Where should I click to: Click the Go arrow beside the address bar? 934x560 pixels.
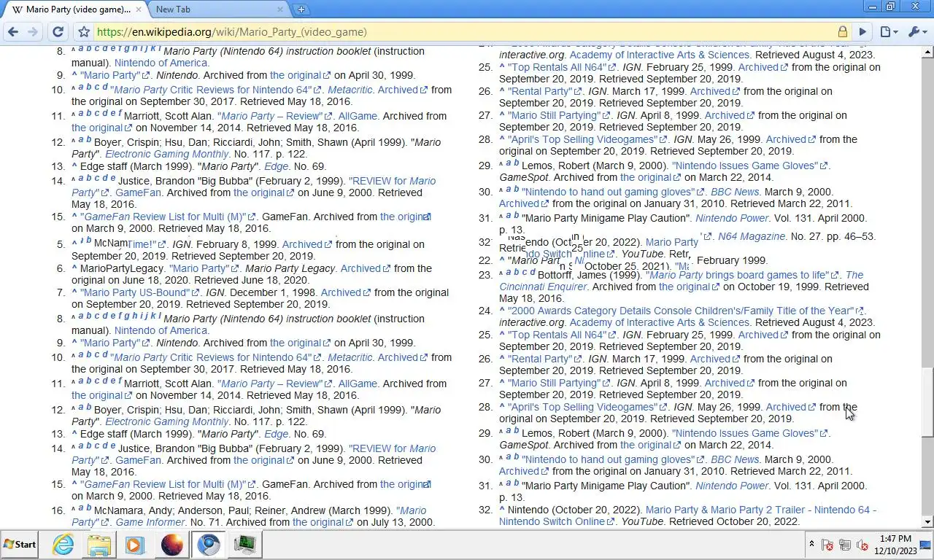pos(862,32)
